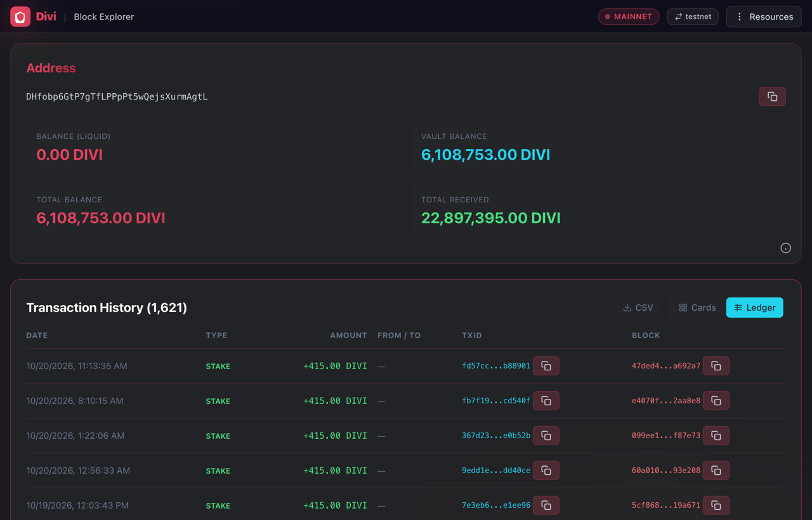
Task: Open the Resources menu
Action: click(764, 16)
